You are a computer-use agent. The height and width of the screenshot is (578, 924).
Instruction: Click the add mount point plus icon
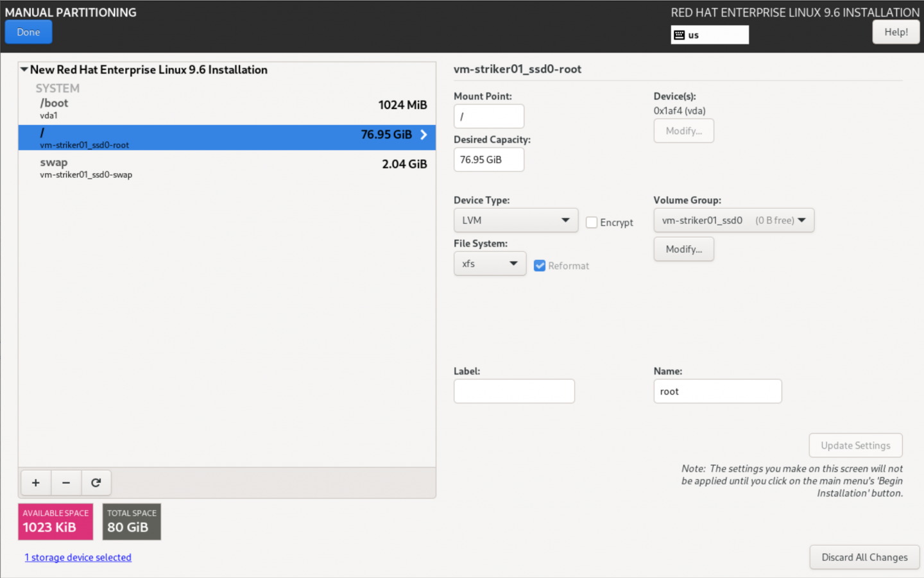click(36, 483)
